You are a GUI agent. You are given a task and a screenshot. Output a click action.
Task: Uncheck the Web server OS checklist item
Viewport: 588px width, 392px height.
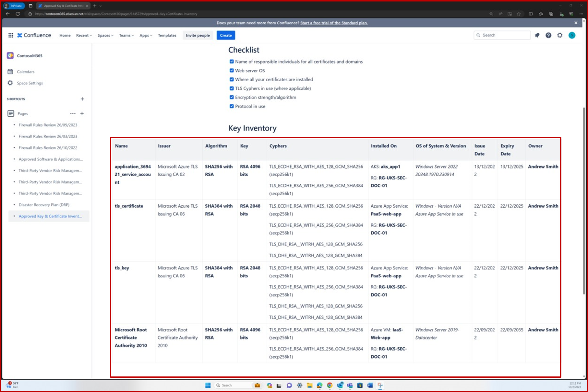point(232,70)
